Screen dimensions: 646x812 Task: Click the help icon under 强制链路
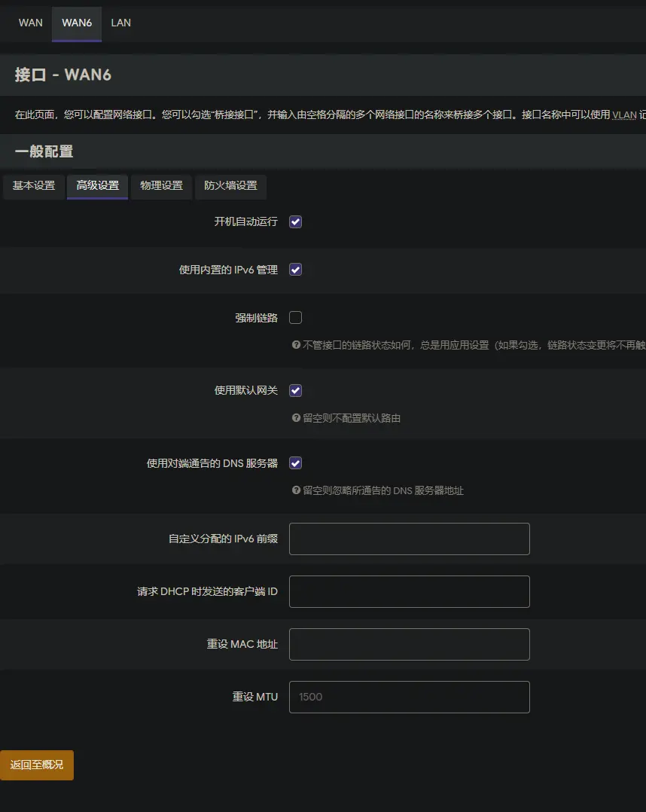pos(296,345)
